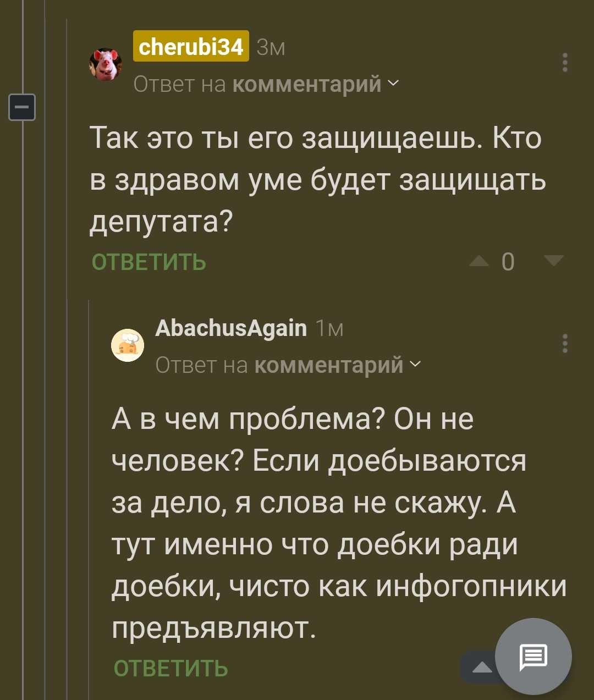This screenshot has height=700, width=594.
Task: Downvote cherubi34's comment
Action: (x=553, y=261)
